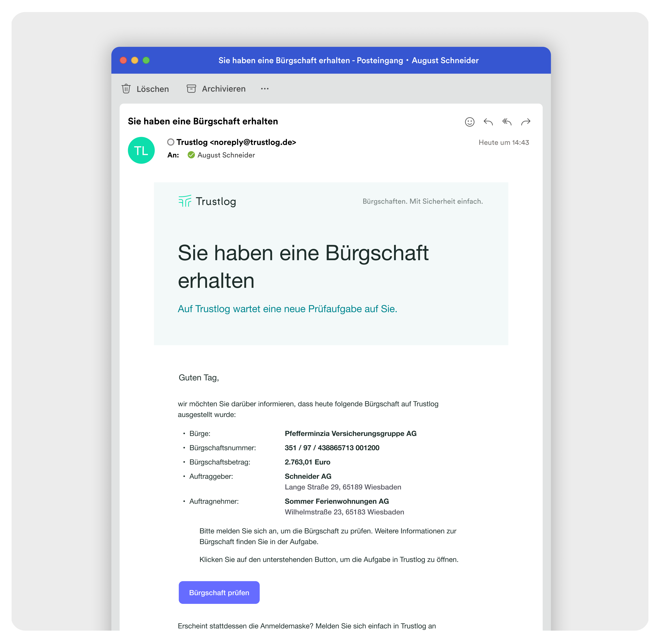Image resolution: width=660 pixels, height=644 pixels.
Task: Click the Löschen label in toolbar
Action: click(x=153, y=89)
